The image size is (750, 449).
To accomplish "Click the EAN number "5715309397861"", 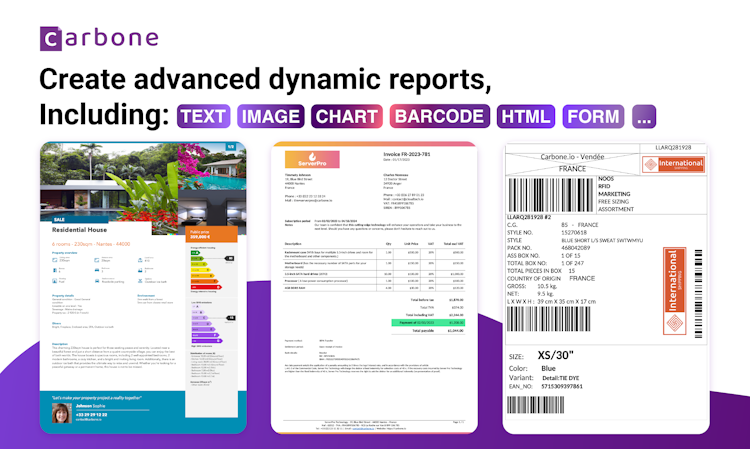I will click(562, 386).
